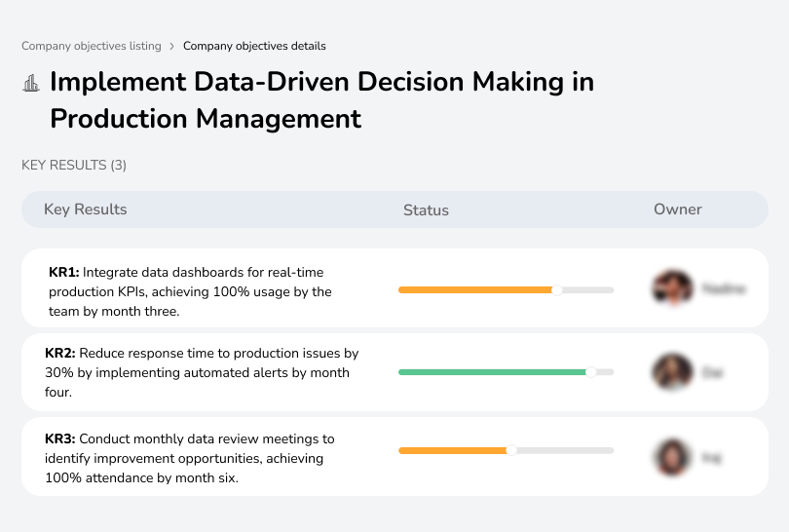Image resolution: width=789 pixels, height=532 pixels.
Task: Click the KR1 owner avatar
Action: tap(673, 288)
